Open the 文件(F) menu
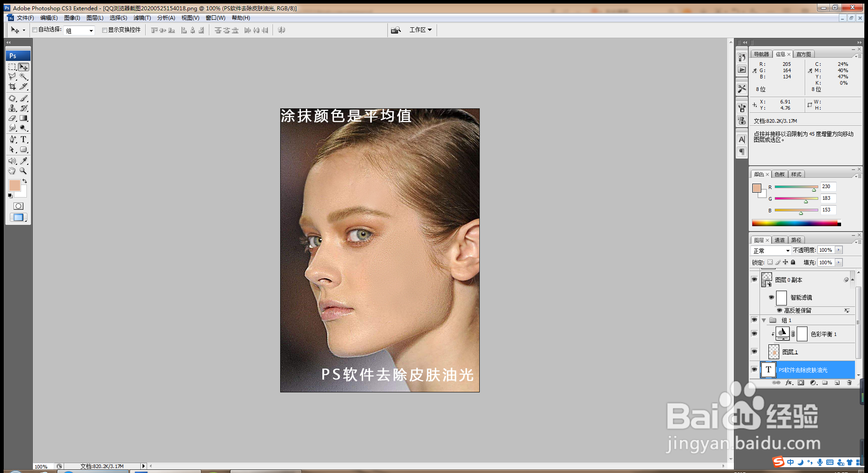Screen dimensions: 868x473 point(25,18)
